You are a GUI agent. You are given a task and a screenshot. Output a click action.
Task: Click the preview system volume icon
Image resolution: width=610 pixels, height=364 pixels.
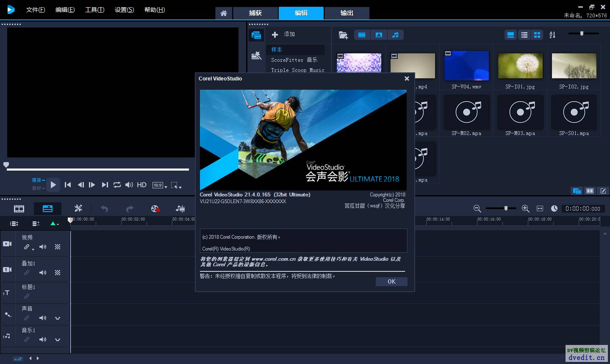pos(129,185)
